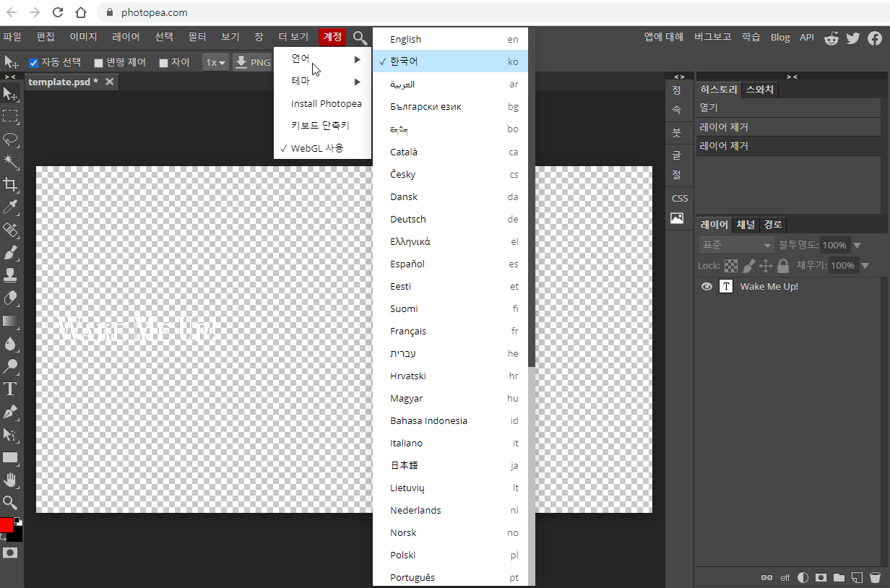Toggle lock position arrows icon

[x=766, y=266]
